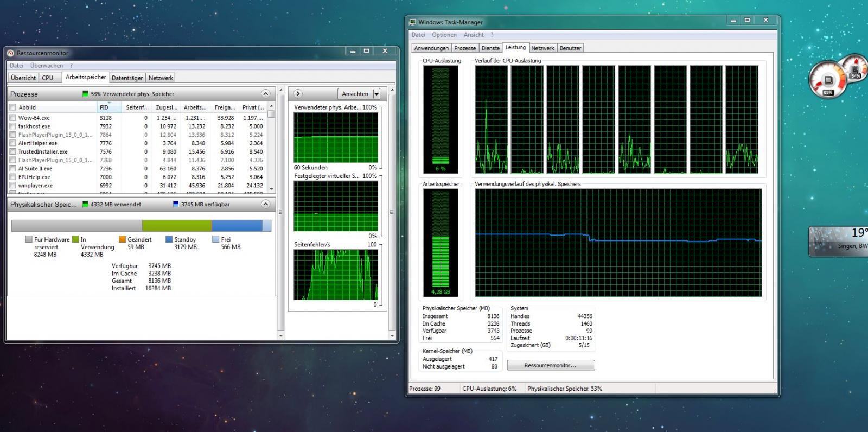This screenshot has height=432, width=868.
Task: Open the Datei menu in Ressourcenmonitor
Action: coord(17,66)
